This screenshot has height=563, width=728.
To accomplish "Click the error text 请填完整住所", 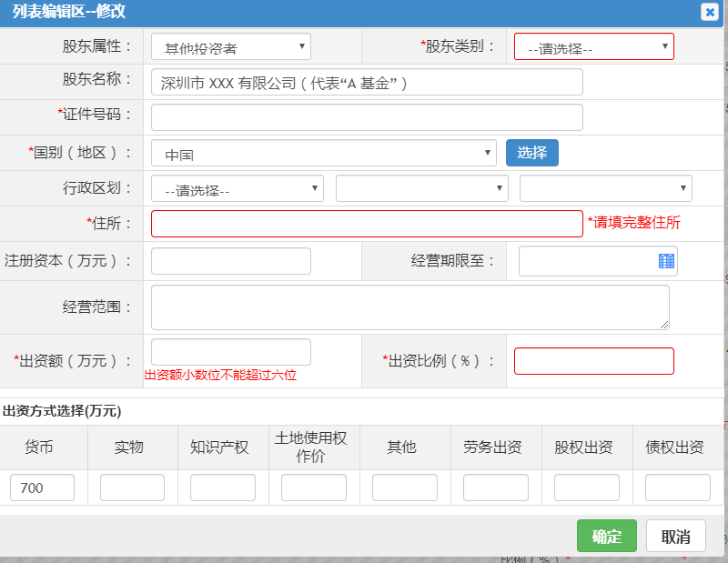I will point(634,222).
